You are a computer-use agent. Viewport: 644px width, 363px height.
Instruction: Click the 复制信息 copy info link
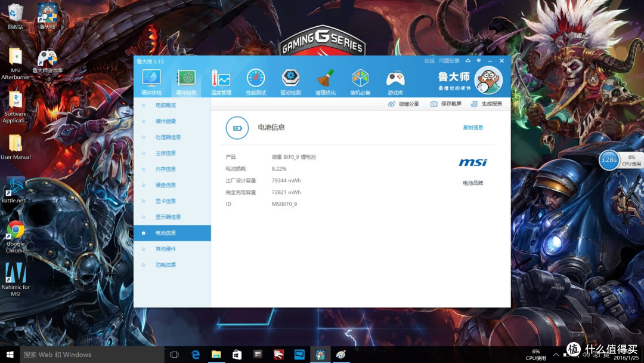pos(473,127)
